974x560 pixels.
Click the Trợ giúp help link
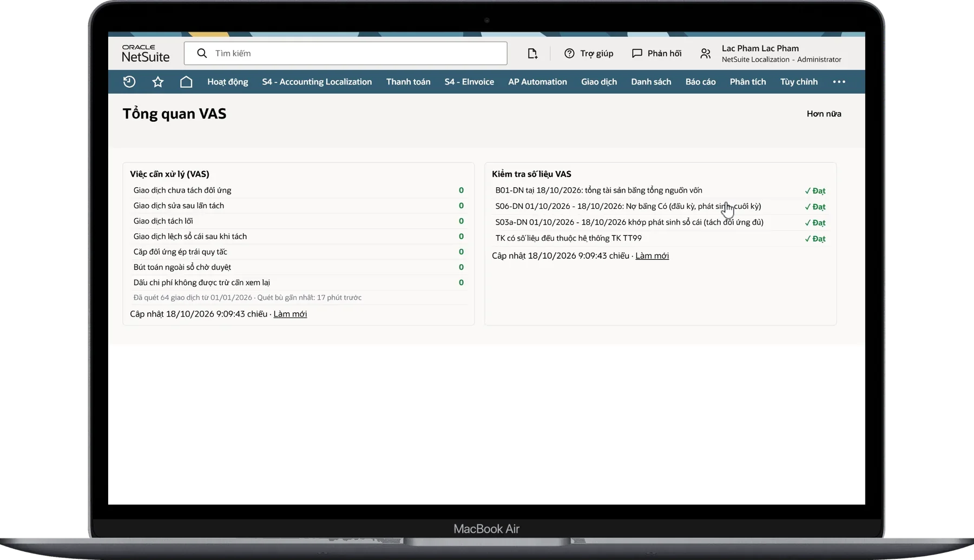point(596,53)
